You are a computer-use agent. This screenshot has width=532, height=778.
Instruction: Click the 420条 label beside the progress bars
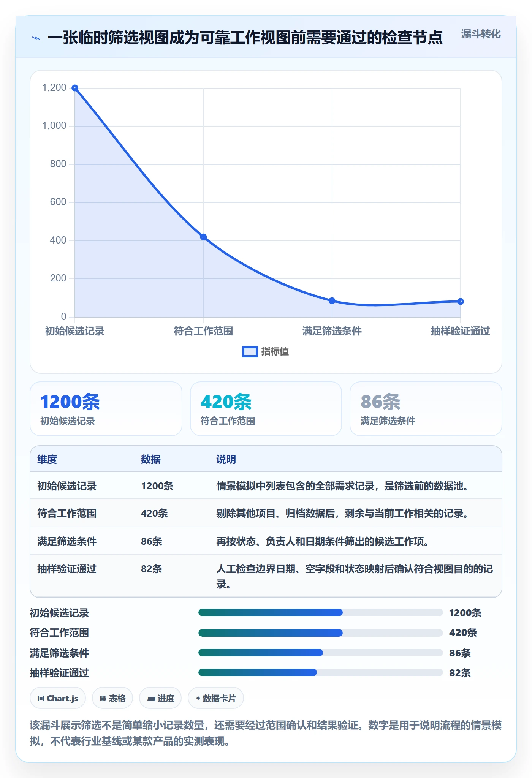[463, 633]
